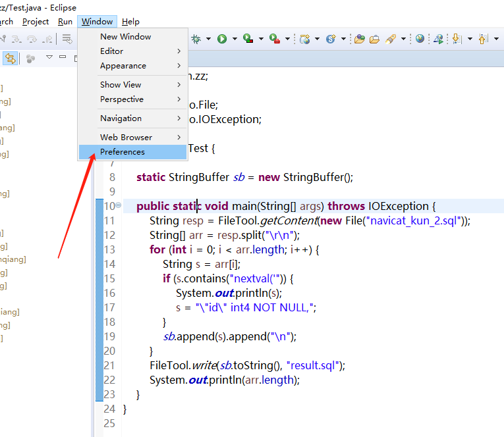
Task: Open the Run menu
Action: pos(65,22)
